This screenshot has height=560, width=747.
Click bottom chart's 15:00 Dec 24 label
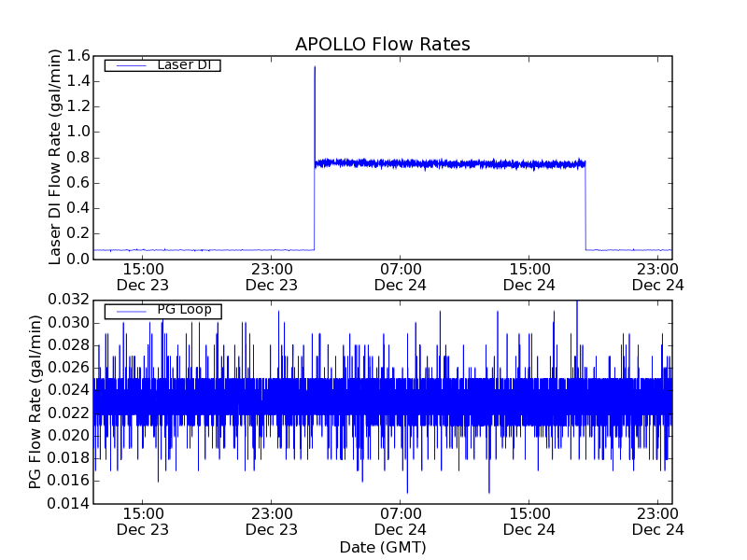[529, 522]
